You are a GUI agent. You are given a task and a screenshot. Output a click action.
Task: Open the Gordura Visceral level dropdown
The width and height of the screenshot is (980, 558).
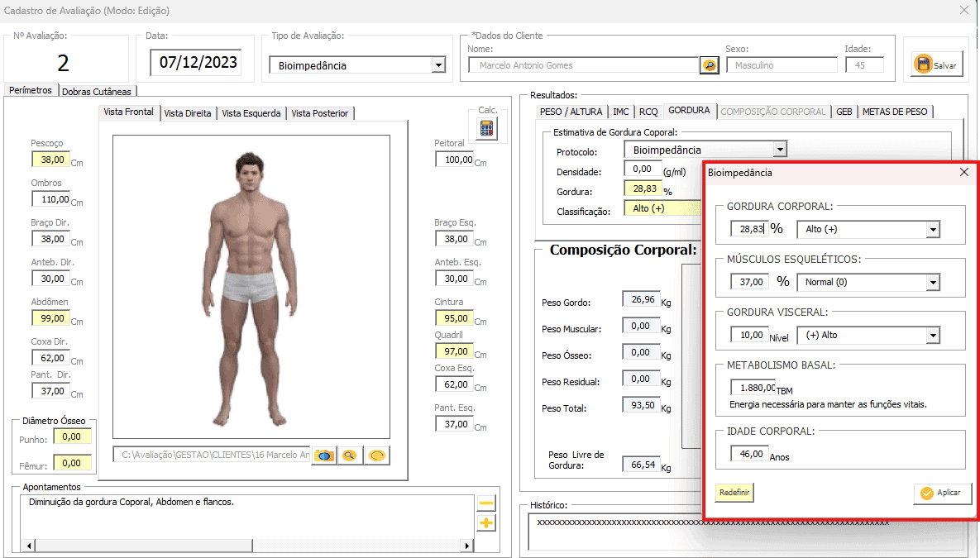[933, 336]
